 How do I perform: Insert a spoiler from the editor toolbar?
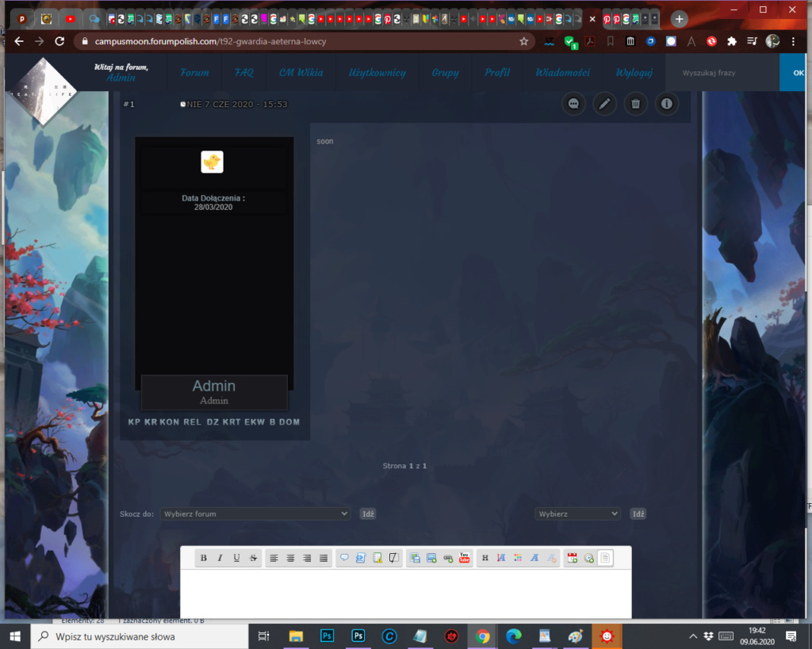(x=377, y=558)
